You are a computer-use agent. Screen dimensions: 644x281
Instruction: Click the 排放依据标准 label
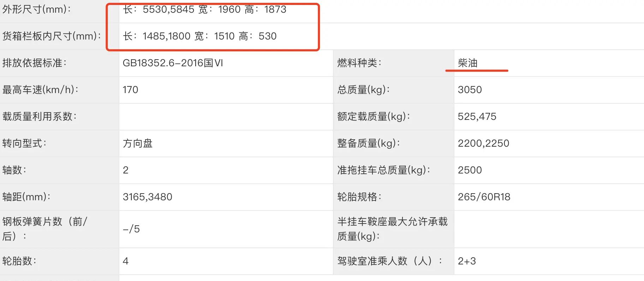point(34,63)
